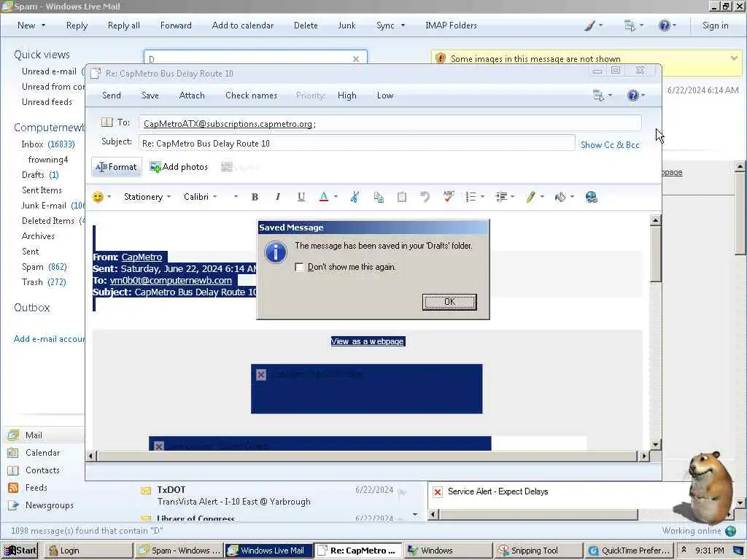This screenshot has height=560, width=747.
Task: Click the Copy icon in format toolbar
Action: point(379,197)
